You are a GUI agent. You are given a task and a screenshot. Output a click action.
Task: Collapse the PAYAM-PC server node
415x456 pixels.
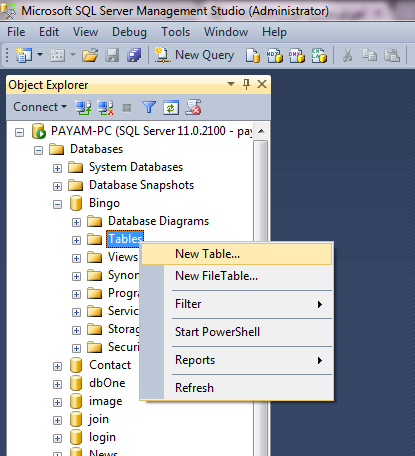pos(20,132)
